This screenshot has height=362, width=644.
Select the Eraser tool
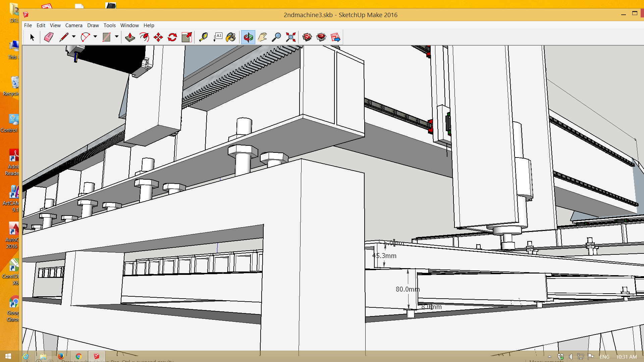click(x=49, y=37)
